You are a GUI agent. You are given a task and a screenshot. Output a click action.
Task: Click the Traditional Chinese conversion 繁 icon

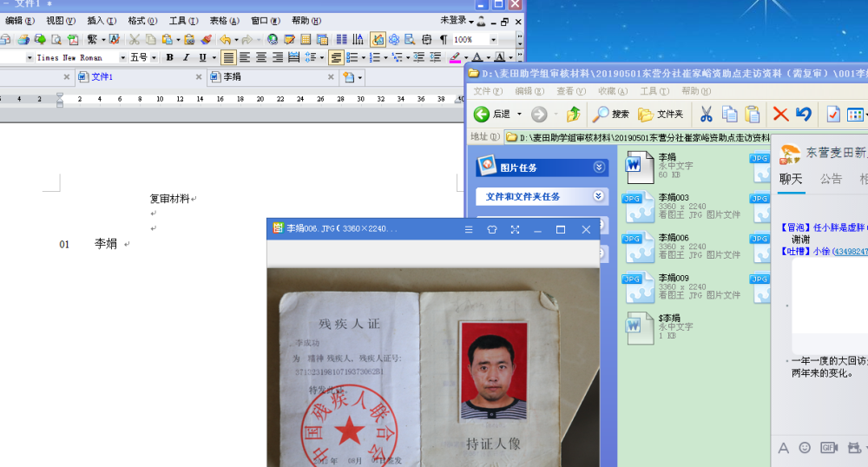(92, 39)
